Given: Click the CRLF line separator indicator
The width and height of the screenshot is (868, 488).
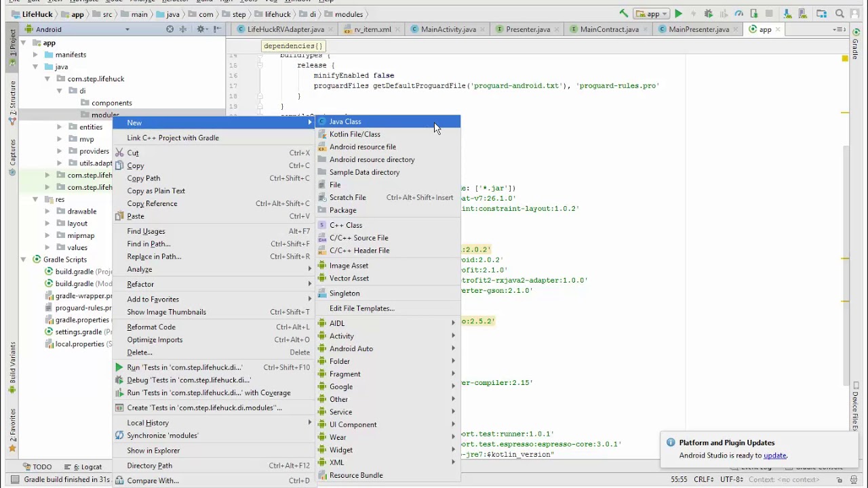Looking at the screenshot, I should 703,479.
